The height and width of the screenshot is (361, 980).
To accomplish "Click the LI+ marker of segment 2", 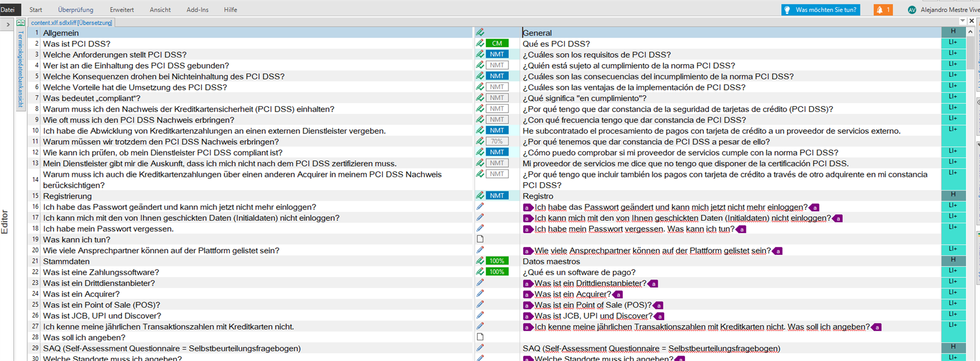I will click(953, 42).
